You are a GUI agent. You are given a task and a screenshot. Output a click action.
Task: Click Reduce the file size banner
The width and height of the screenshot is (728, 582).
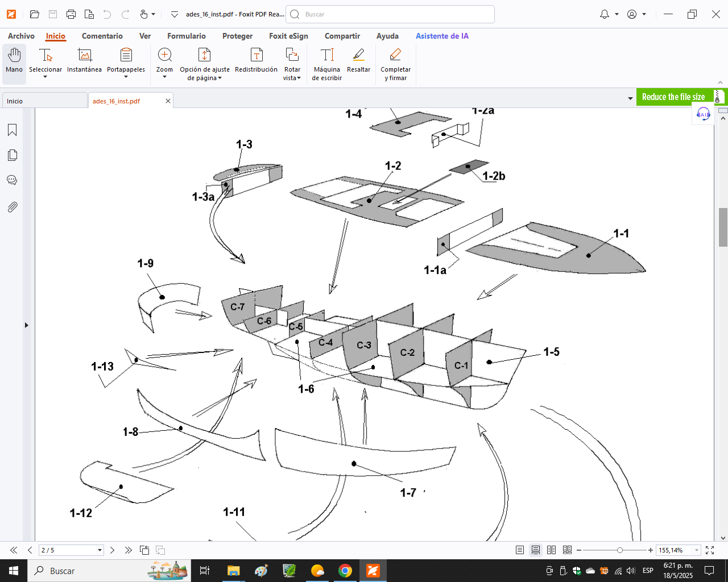(673, 97)
